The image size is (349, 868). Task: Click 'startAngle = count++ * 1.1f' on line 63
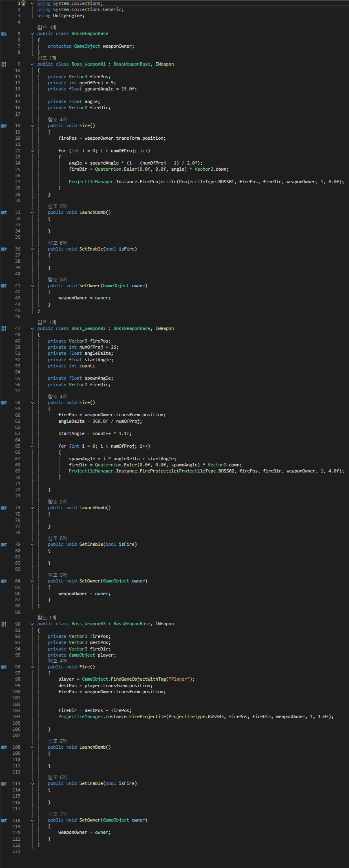pos(95,434)
